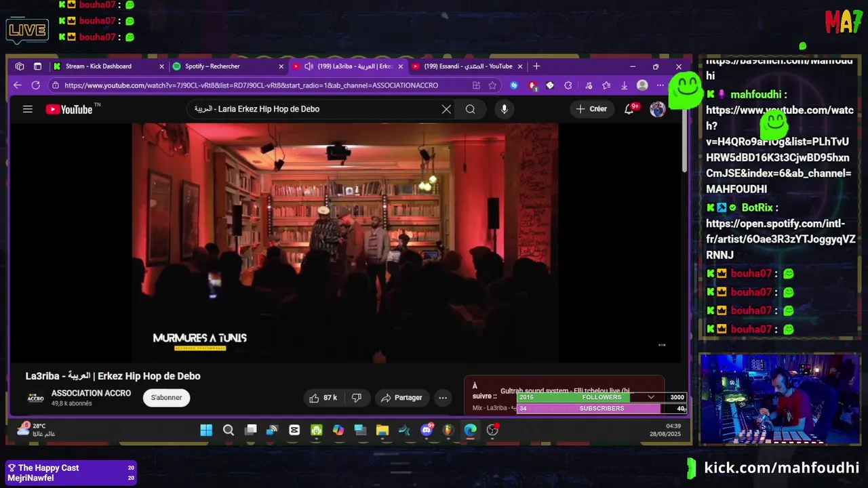Image resolution: width=868 pixels, height=488 pixels.
Task: Start voice search with microphone icon
Action: pyautogui.click(x=504, y=109)
